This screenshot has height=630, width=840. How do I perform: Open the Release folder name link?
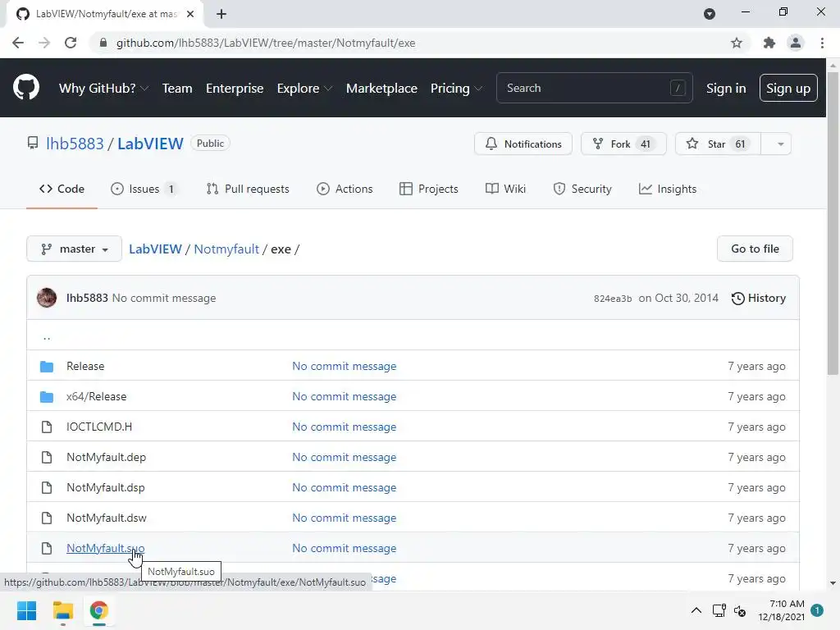(x=85, y=367)
